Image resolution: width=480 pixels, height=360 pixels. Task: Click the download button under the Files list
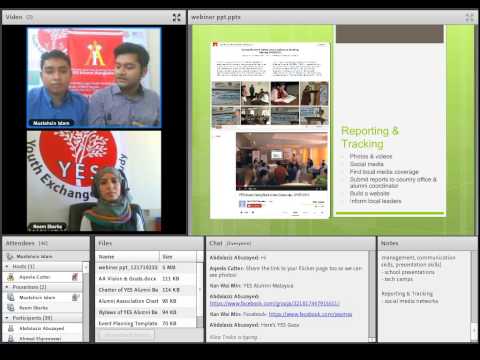[x=128, y=334]
